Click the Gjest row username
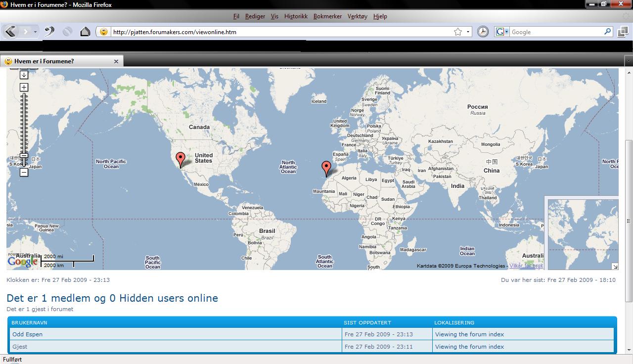The image size is (633, 364). (20, 347)
